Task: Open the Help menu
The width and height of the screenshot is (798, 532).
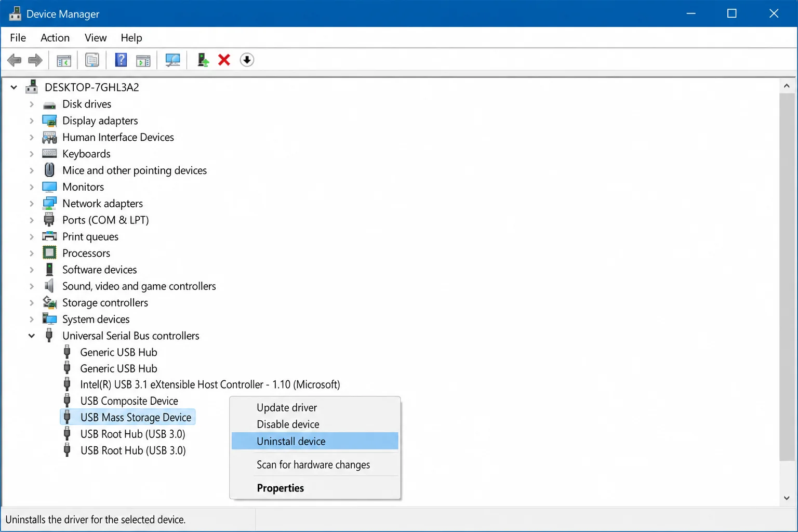Action: coord(131,38)
